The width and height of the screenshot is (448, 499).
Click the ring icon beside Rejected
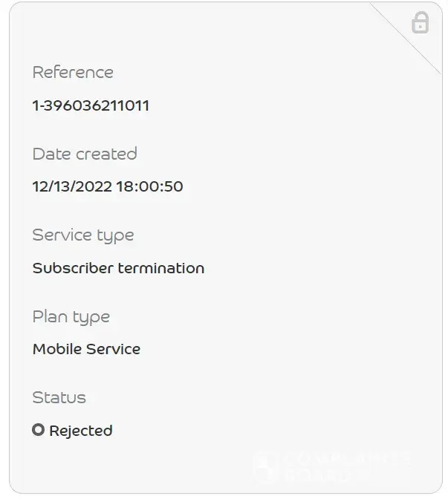(x=39, y=430)
